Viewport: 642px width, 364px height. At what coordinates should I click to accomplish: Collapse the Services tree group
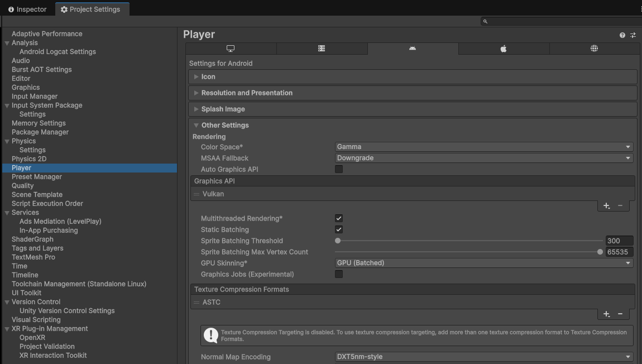tap(7, 213)
